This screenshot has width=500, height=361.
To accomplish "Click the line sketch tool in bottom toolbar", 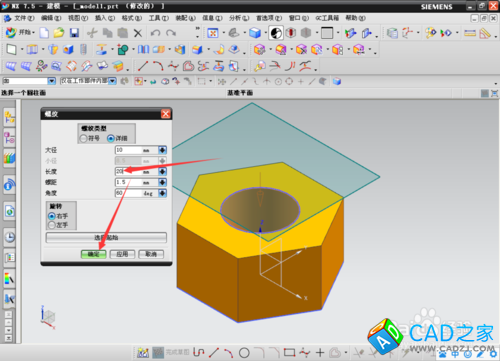I will tap(214, 352).
